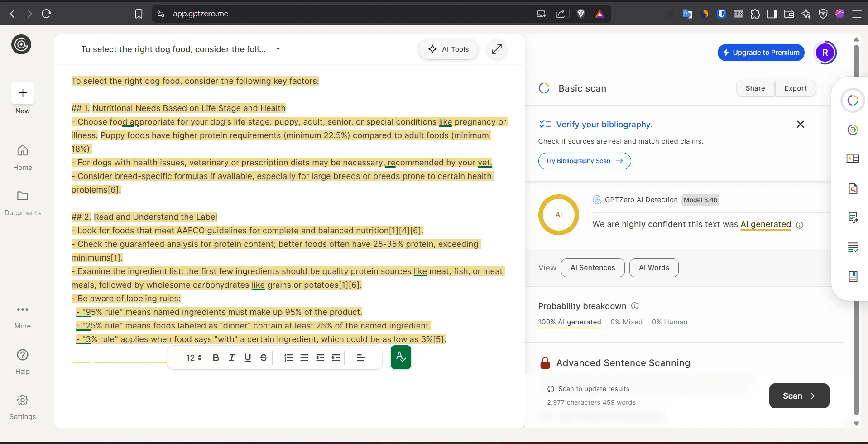Screen dimensions: 868x444
Task: Reload the browser page
Action: pos(46,14)
